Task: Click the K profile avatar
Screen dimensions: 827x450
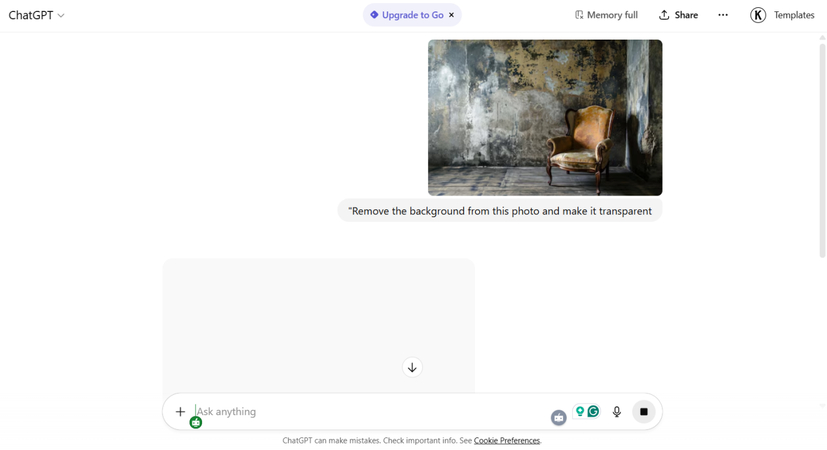Action: pyautogui.click(x=758, y=15)
